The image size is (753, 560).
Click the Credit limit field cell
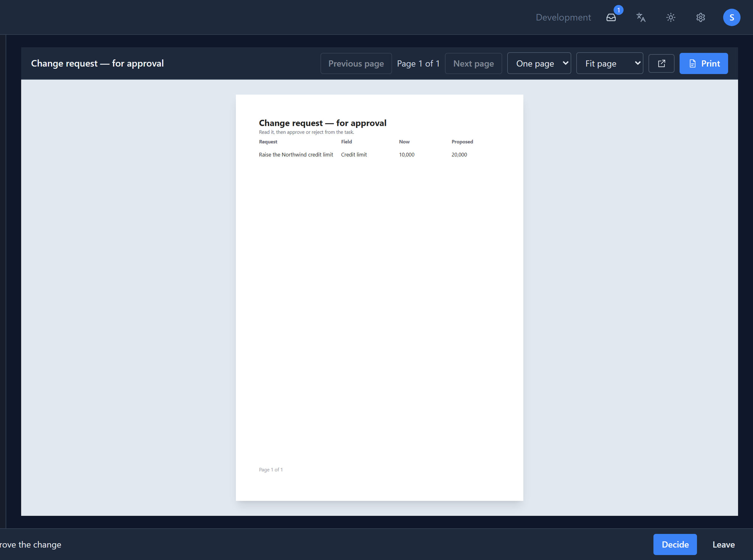[x=354, y=155]
